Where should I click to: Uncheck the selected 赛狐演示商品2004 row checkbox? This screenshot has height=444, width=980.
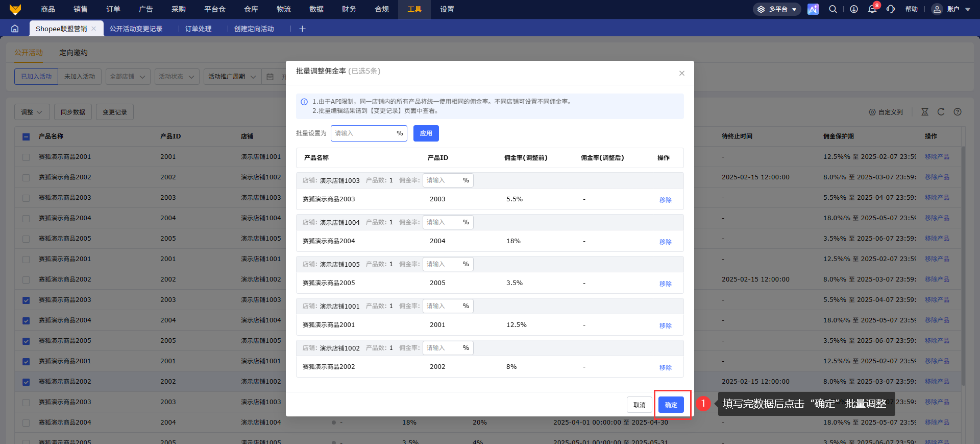pyautogui.click(x=26, y=320)
